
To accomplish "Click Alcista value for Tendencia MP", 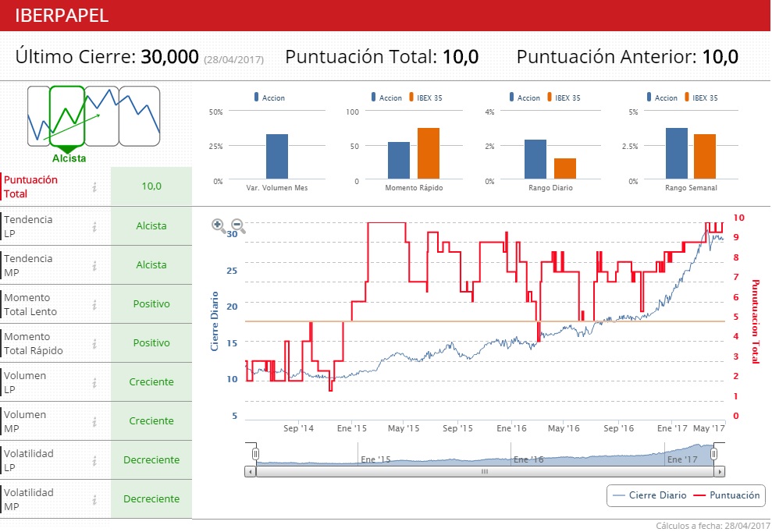I will 151,264.
